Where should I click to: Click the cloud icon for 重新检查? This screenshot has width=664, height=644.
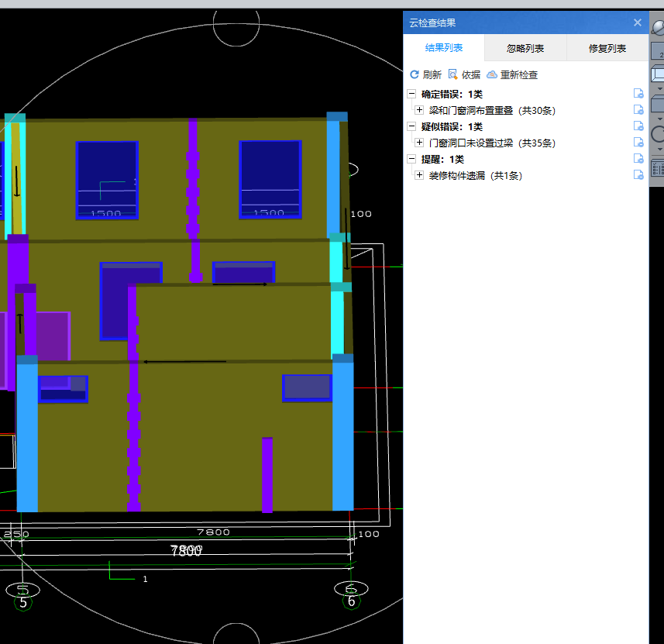492,74
